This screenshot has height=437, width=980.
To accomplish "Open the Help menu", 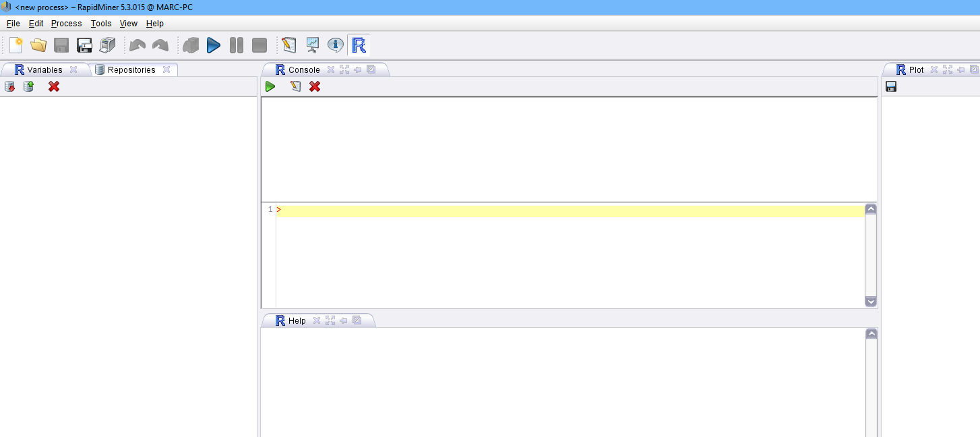I will [x=155, y=23].
